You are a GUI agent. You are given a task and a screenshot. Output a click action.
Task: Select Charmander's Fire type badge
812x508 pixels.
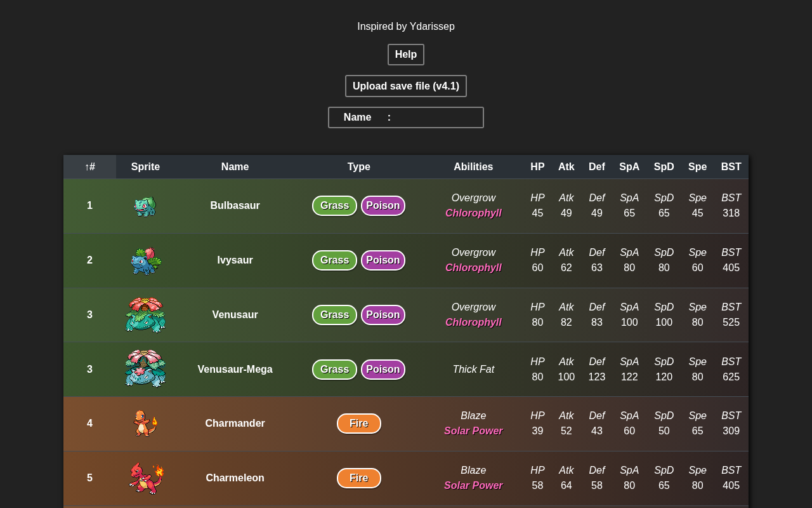(x=359, y=424)
